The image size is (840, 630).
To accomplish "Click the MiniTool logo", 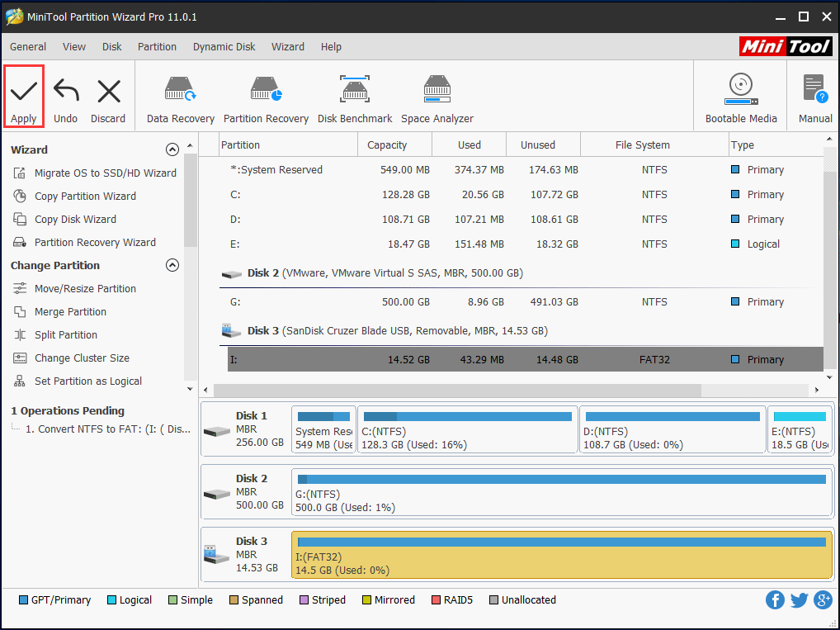I will point(786,46).
